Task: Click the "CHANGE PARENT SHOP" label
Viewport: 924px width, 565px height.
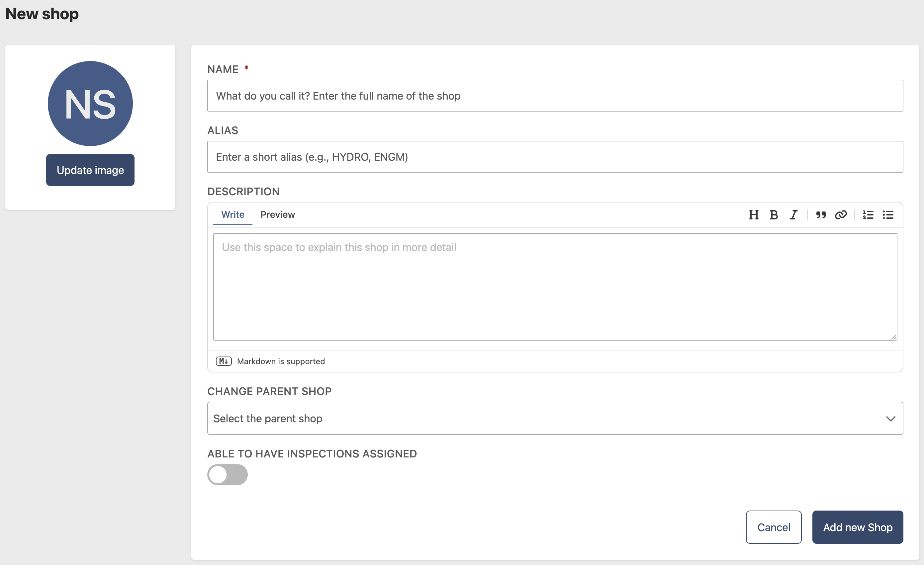Action: coord(269,391)
